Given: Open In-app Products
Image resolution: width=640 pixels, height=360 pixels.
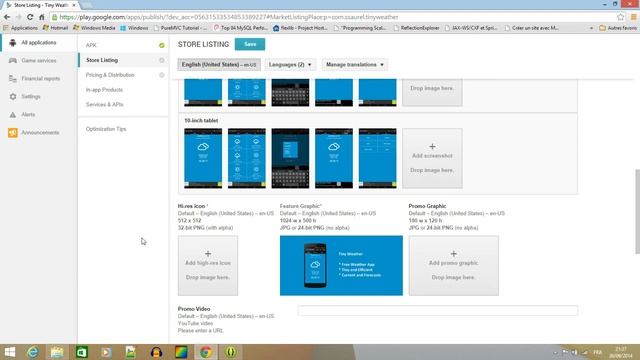Looking at the screenshot, I should coord(104,90).
